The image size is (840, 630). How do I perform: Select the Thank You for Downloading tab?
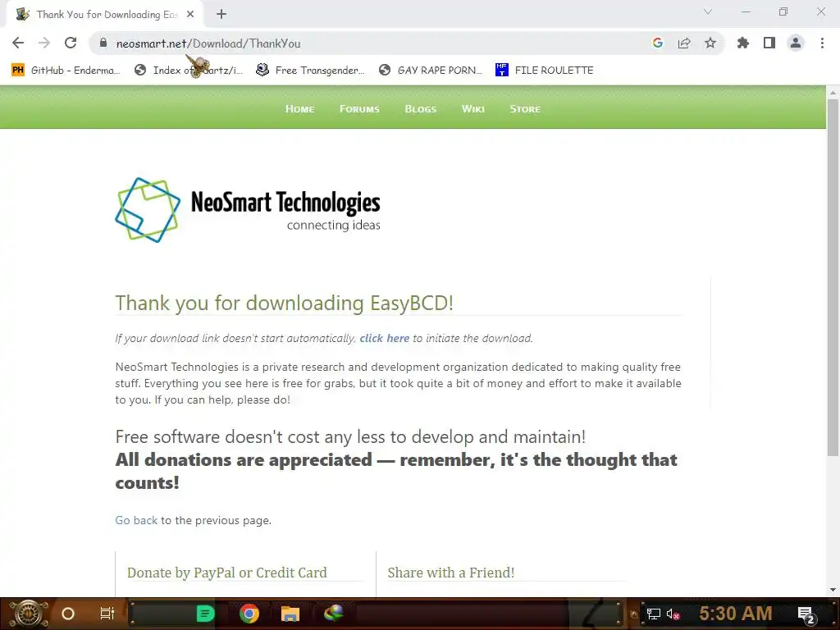tap(105, 15)
